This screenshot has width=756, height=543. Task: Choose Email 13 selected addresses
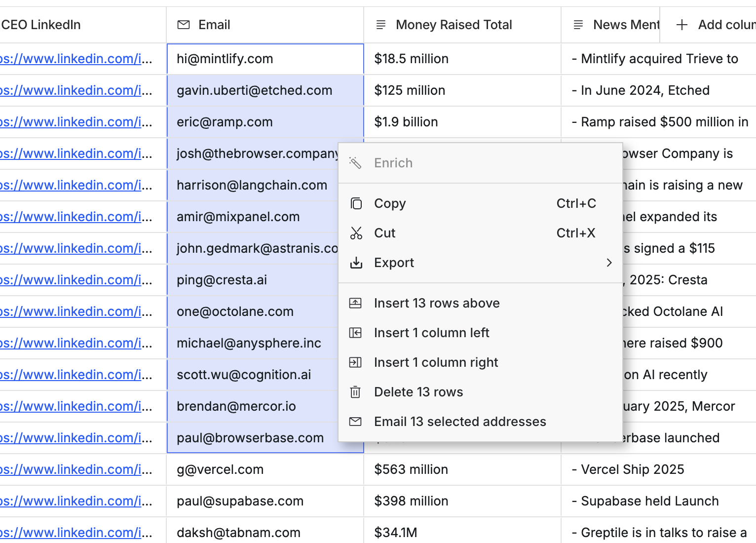(x=480, y=422)
